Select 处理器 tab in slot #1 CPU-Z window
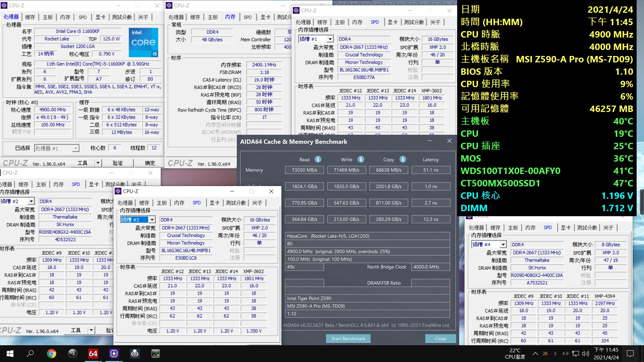644x362 pixels. click(303, 22)
